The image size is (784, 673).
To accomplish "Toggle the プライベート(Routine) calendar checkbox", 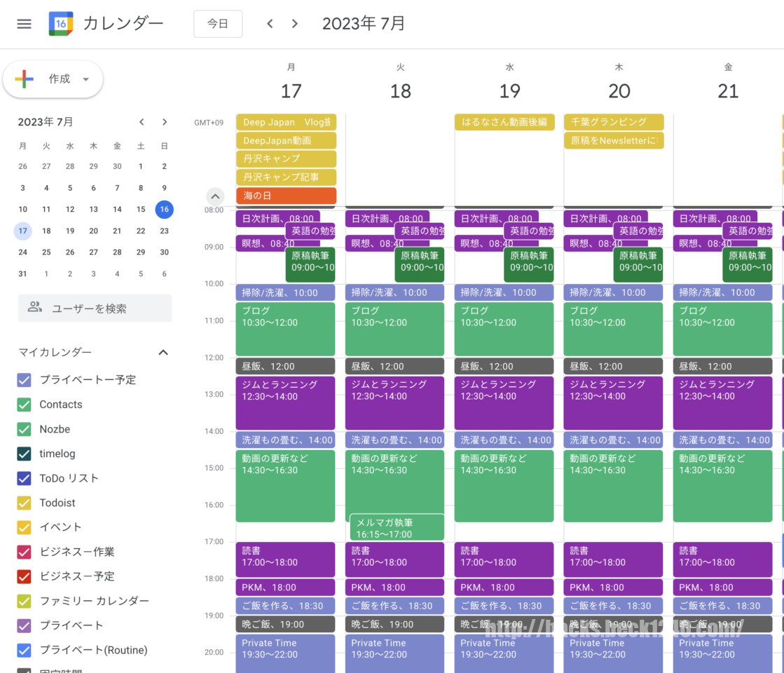I will click(24, 650).
